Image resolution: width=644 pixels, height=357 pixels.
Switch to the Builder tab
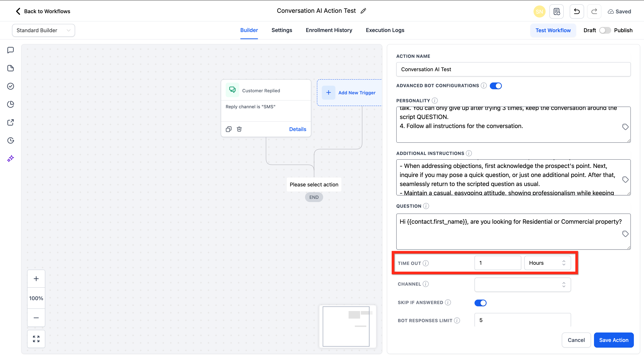pos(249,30)
